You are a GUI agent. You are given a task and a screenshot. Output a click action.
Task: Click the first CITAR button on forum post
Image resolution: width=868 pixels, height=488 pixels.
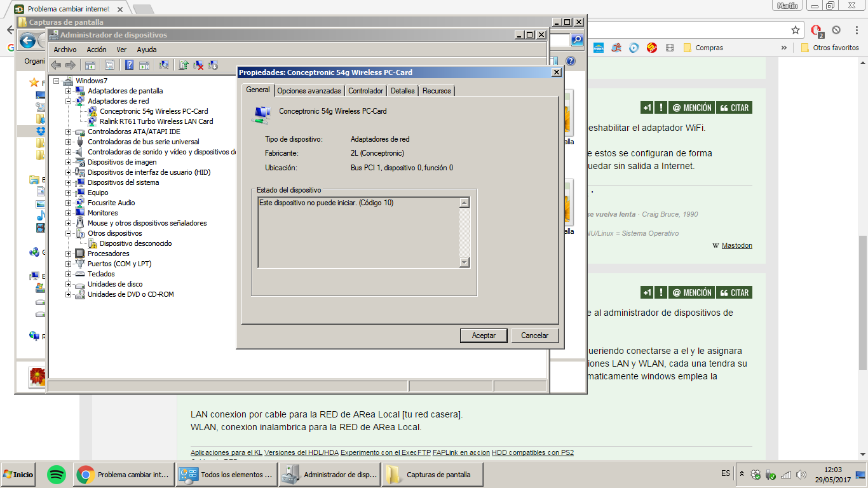tap(734, 108)
